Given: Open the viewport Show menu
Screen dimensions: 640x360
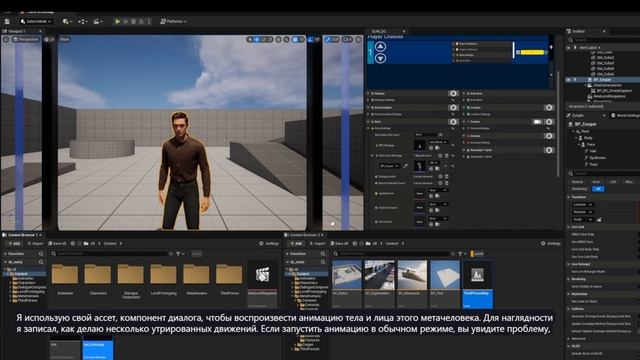Looking at the screenshot, I should tap(64, 39).
